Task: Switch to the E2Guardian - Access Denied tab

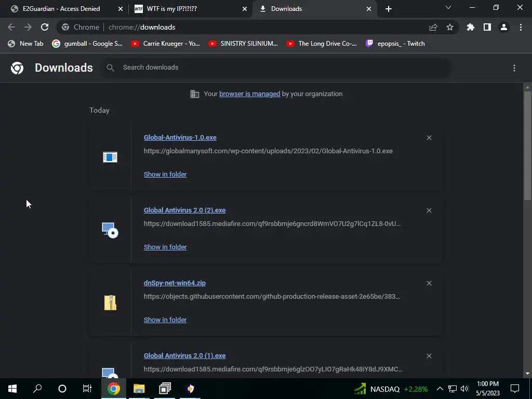Action: pyautogui.click(x=61, y=9)
